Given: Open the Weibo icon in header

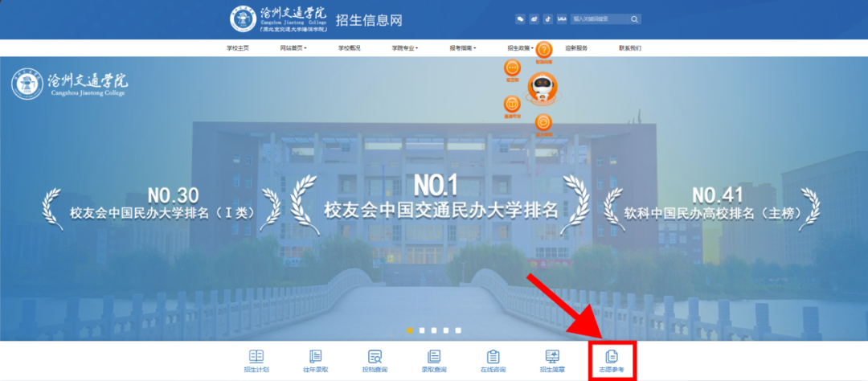Looking at the screenshot, I should click(x=534, y=18).
